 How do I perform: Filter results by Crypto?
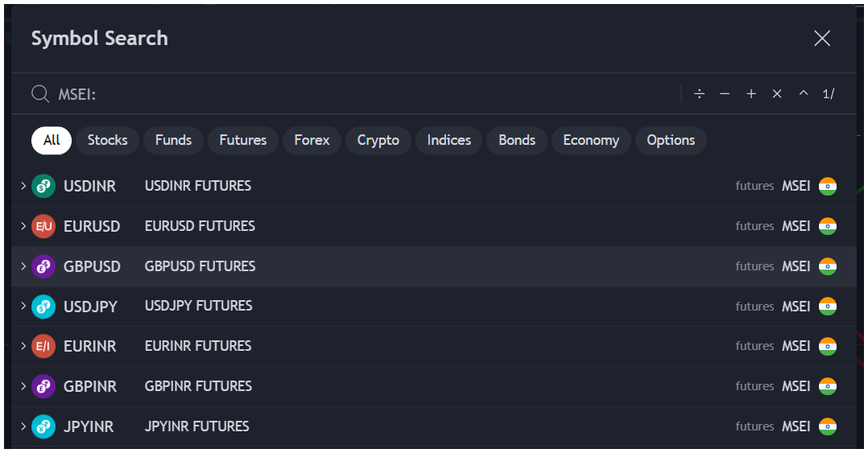tap(378, 140)
